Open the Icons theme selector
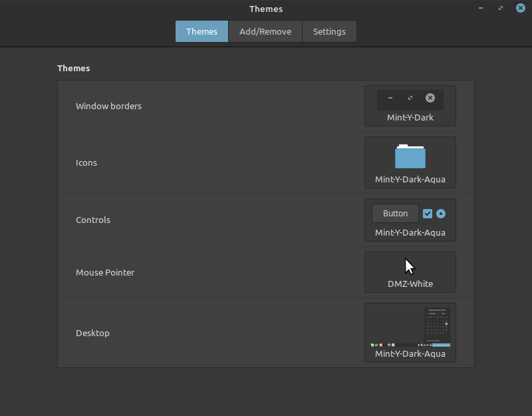 [x=410, y=162]
